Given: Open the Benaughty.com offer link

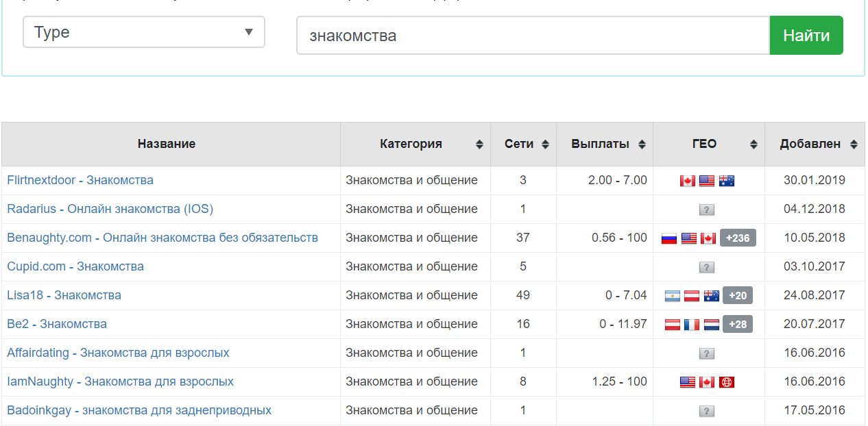Looking at the screenshot, I should (x=162, y=238).
